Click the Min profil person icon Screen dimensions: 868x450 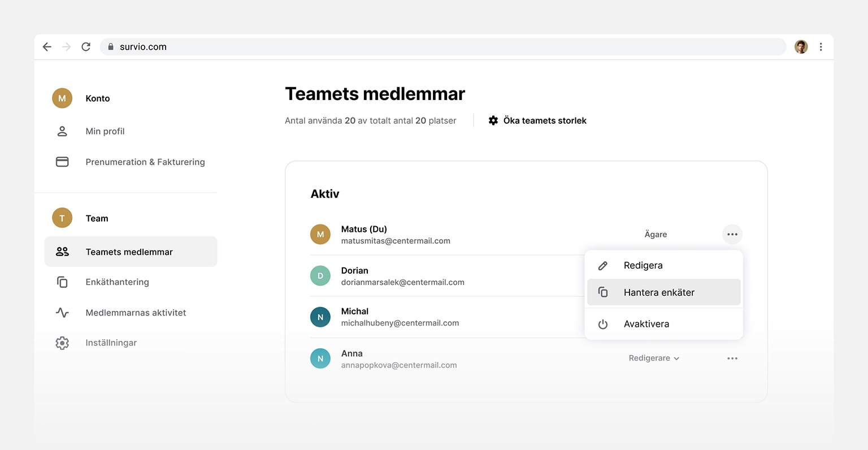coord(62,131)
